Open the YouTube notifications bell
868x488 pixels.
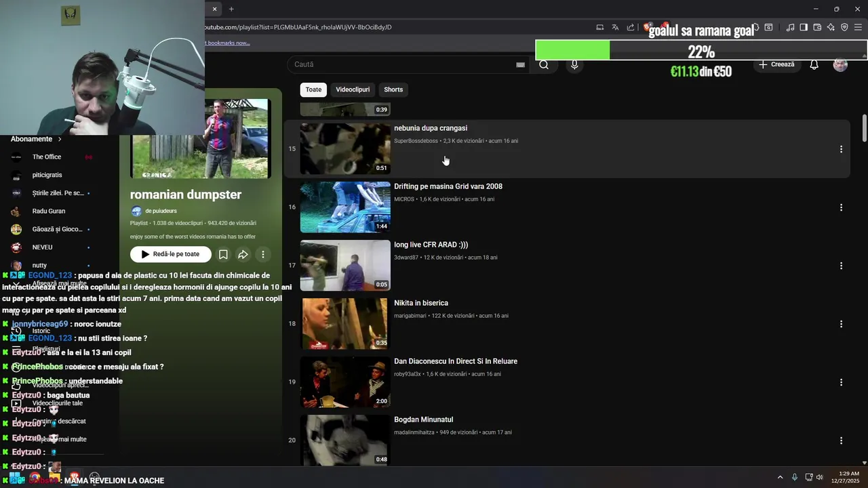tap(814, 64)
